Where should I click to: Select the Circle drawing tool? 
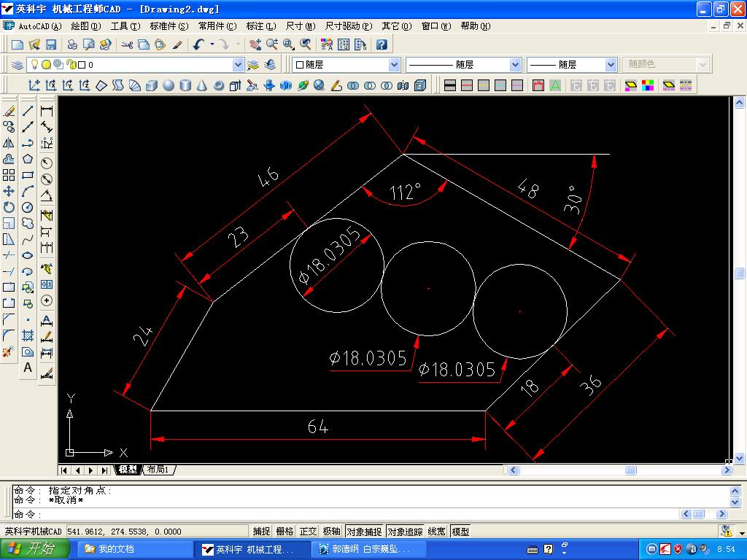(28, 207)
